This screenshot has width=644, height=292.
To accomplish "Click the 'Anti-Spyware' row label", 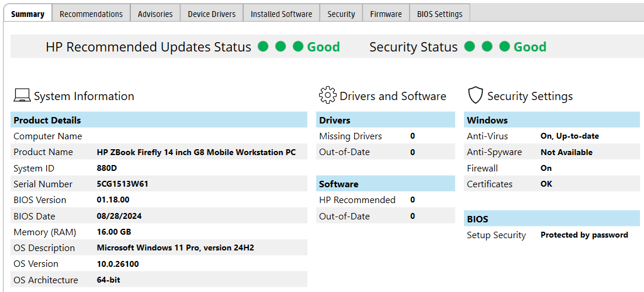I will tap(494, 152).
